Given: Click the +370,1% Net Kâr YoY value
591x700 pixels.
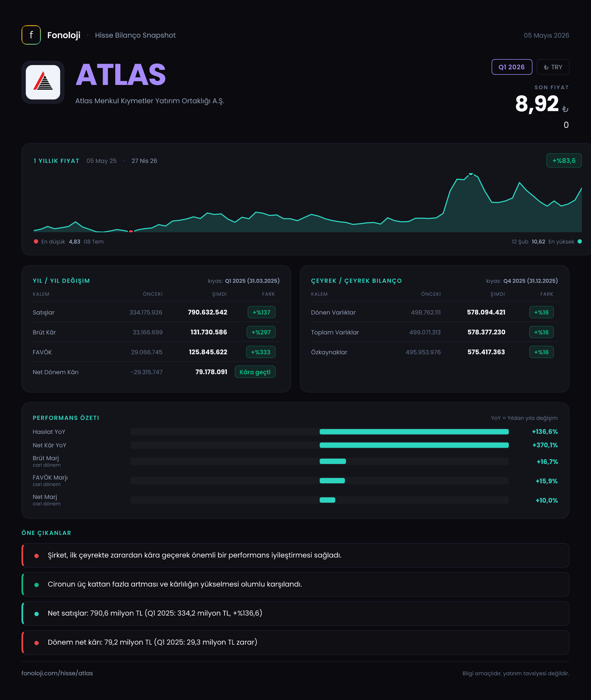Looking at the screenshot, I should click(x=545, y=445).
